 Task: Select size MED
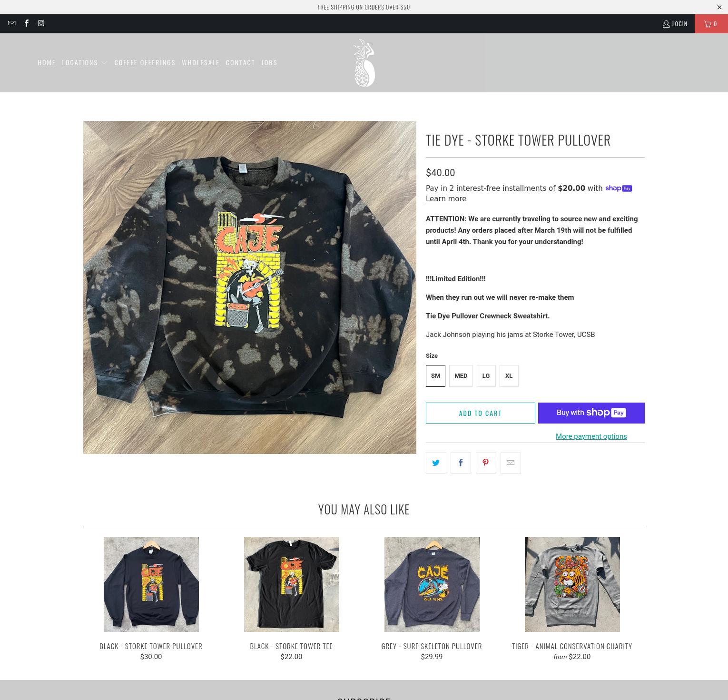(x=461, y=376)
